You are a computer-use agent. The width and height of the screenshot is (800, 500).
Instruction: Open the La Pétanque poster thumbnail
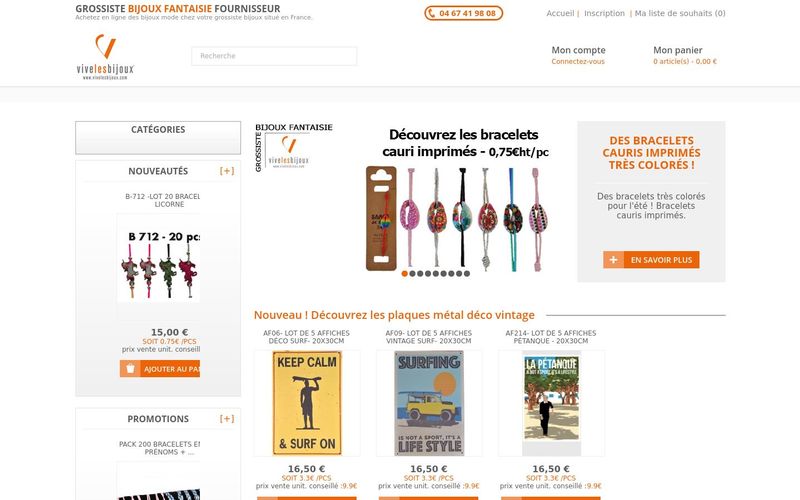(552, 403)
